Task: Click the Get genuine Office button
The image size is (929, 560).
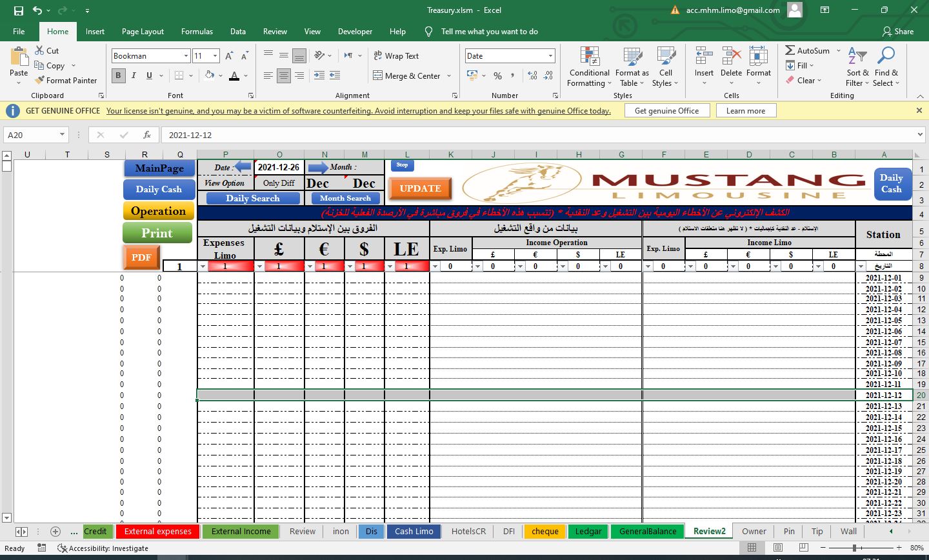Action: (x=666, y=111)
